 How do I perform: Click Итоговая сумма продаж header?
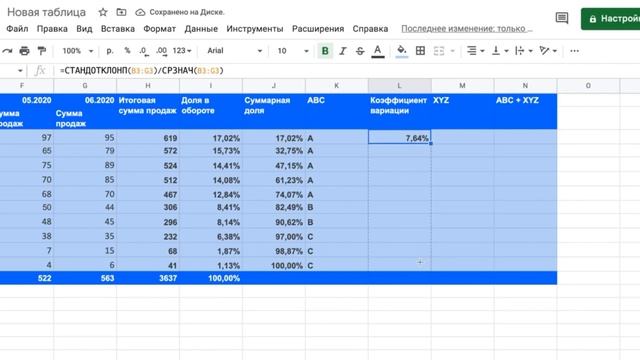point(148,111)
